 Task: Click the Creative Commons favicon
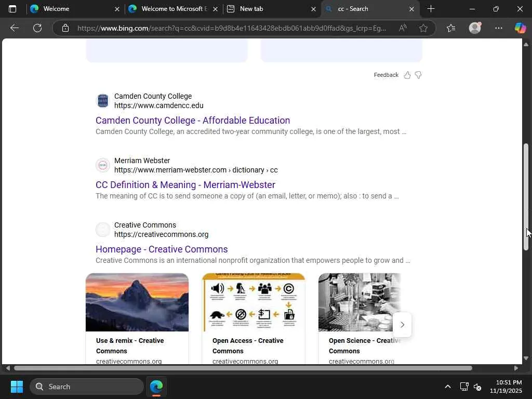(103, 230)
